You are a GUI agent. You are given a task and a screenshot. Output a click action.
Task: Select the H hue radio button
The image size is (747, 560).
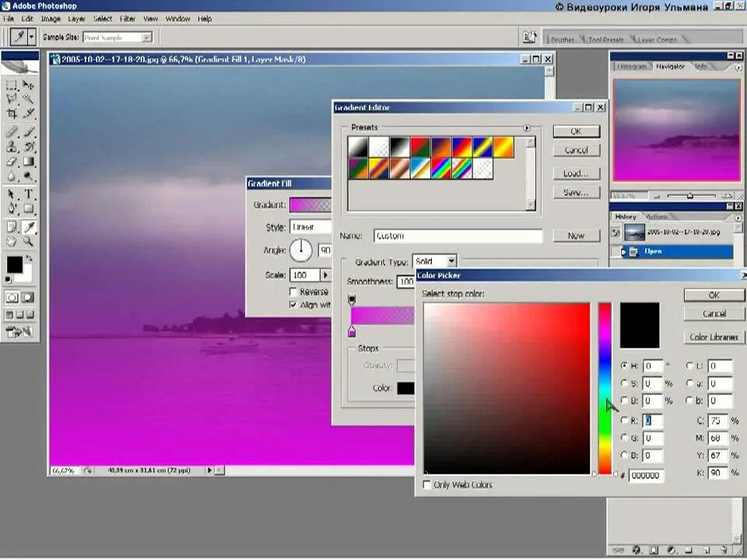click(625, 366)
